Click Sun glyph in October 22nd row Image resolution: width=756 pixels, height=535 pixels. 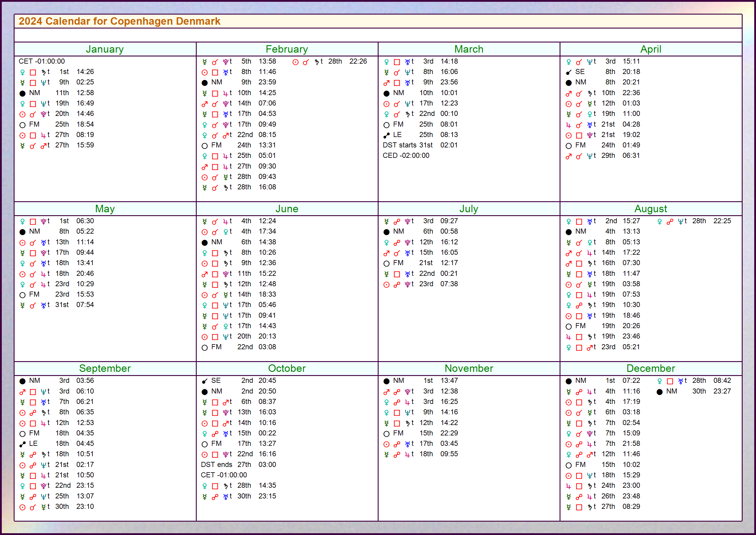tap(204, 455)
